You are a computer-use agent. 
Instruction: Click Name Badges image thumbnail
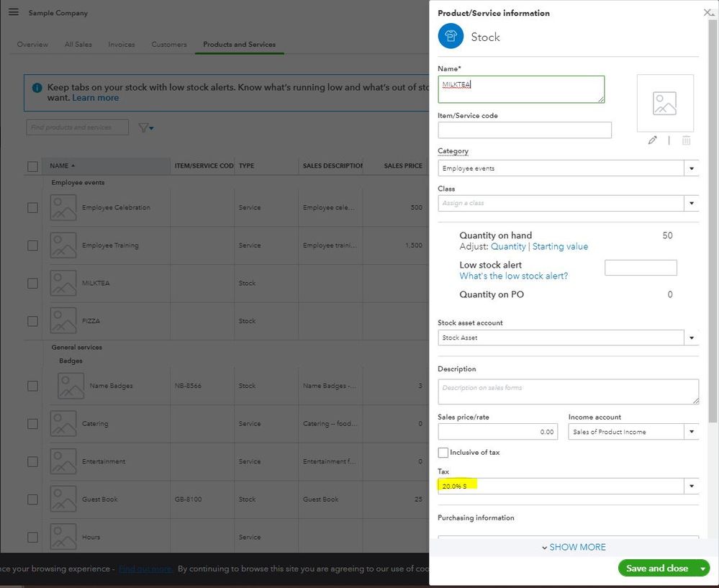point(71,386)
